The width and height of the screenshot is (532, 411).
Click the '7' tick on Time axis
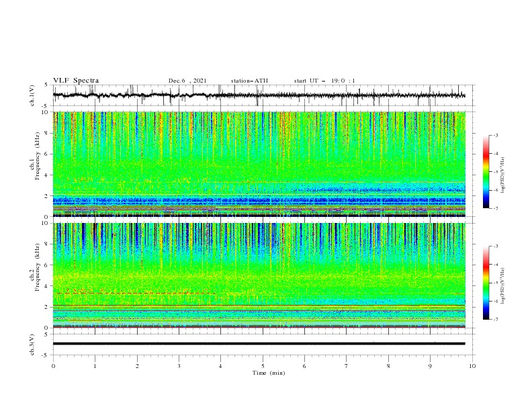coord(347,366)
